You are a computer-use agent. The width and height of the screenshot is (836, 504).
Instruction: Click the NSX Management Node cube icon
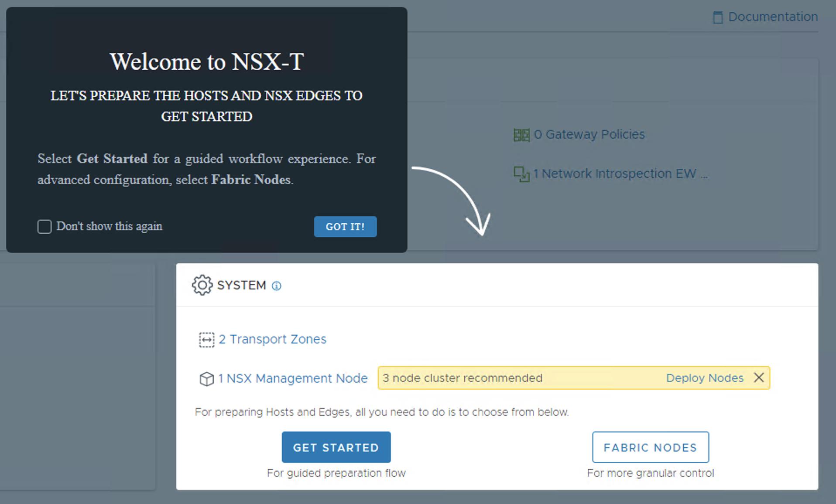[206, 378]
